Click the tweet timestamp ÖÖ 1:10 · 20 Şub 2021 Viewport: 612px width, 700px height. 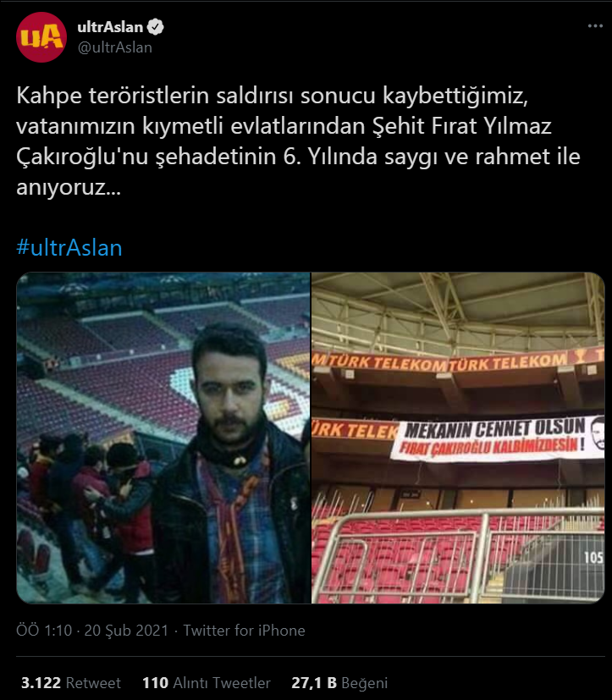pyautogui.click(x=92, y=631)
